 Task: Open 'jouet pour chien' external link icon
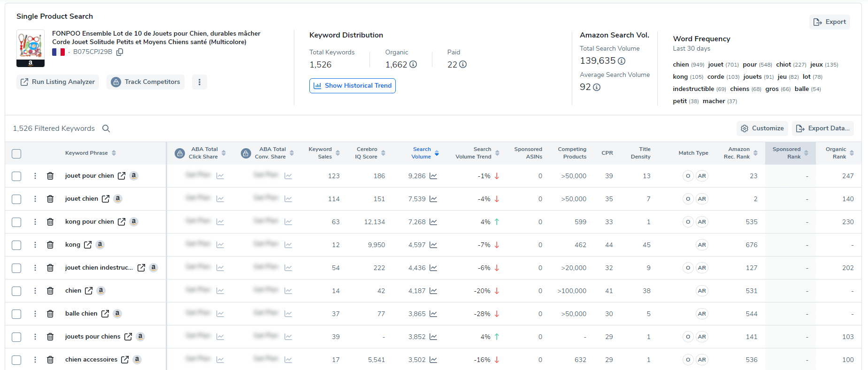[122, 176]
